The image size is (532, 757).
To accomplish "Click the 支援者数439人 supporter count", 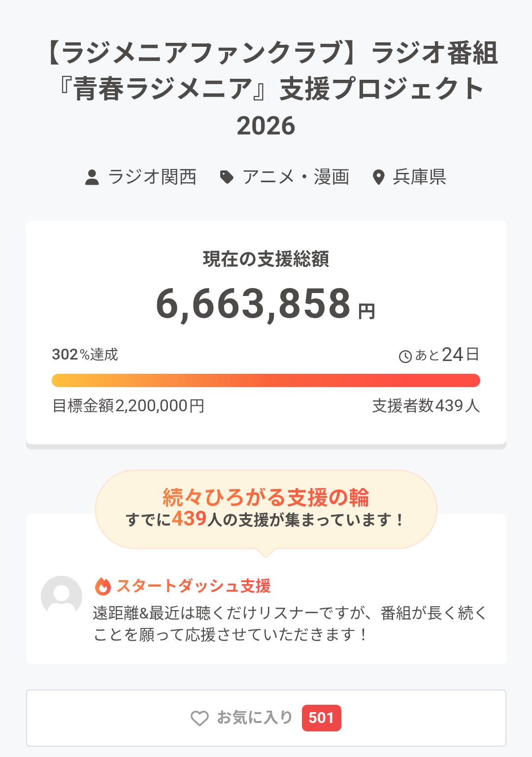I will [x=426, y=406].
